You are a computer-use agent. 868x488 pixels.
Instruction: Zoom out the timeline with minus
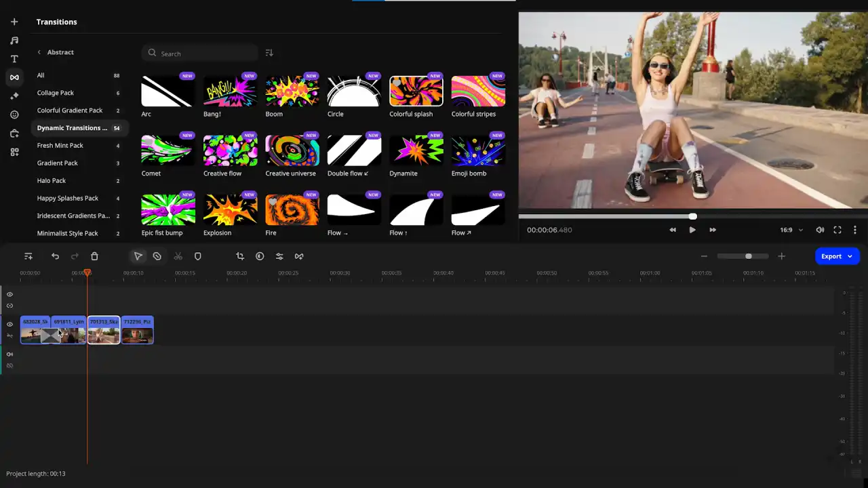click(x=704, y=256)
